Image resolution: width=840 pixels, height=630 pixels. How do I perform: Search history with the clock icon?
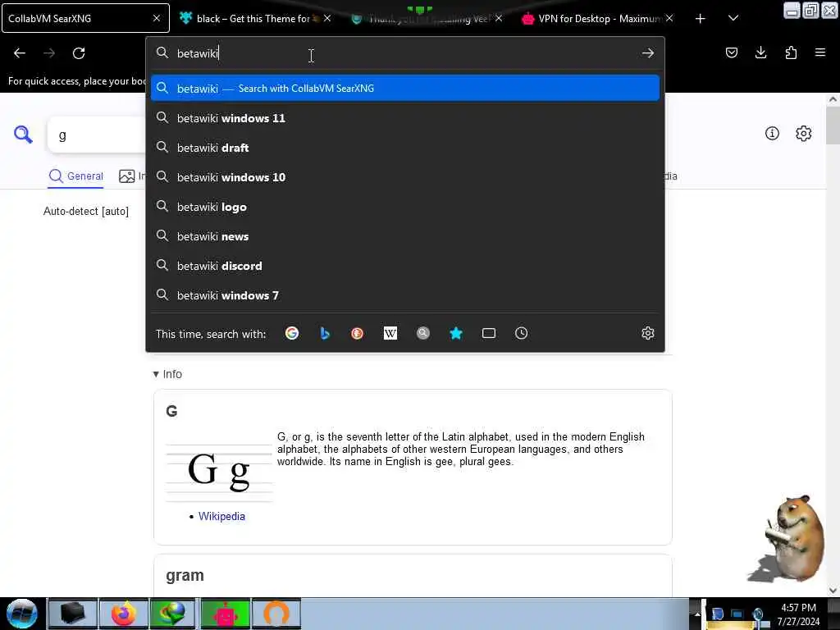(521, 333)
